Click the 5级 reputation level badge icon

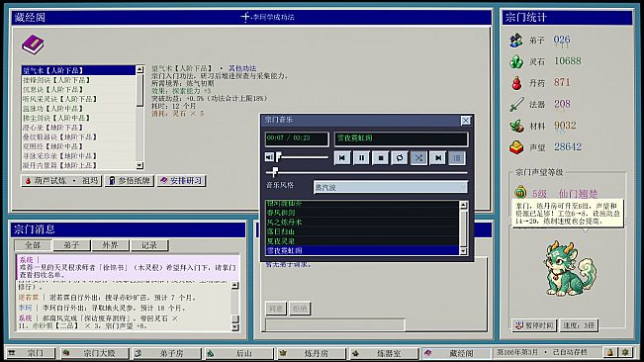520,192
